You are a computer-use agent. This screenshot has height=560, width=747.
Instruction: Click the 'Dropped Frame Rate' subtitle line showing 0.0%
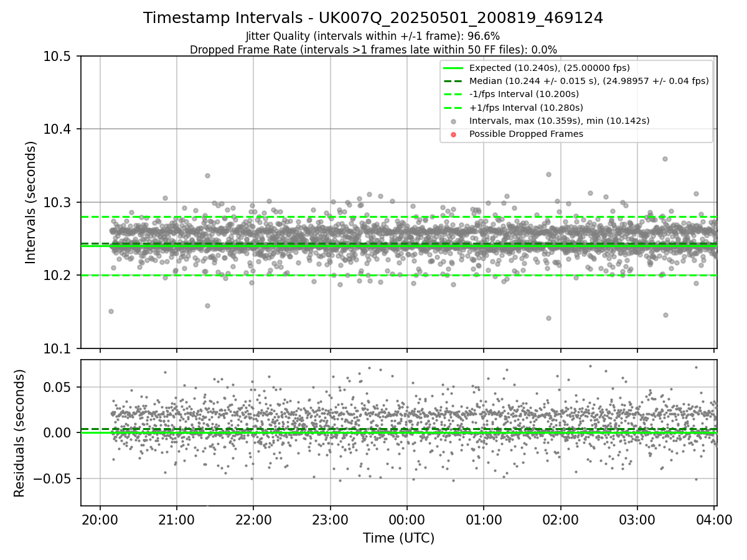[x=373, y=49]
